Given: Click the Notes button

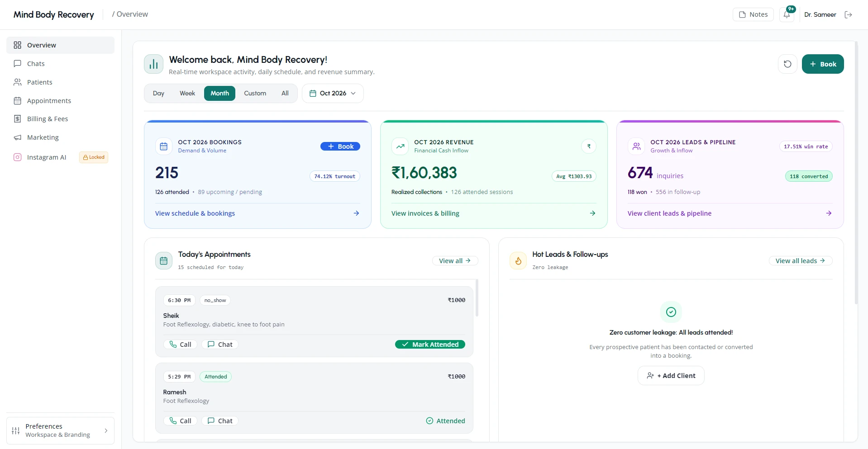Looking at the screenshot, I should point(753,14).
